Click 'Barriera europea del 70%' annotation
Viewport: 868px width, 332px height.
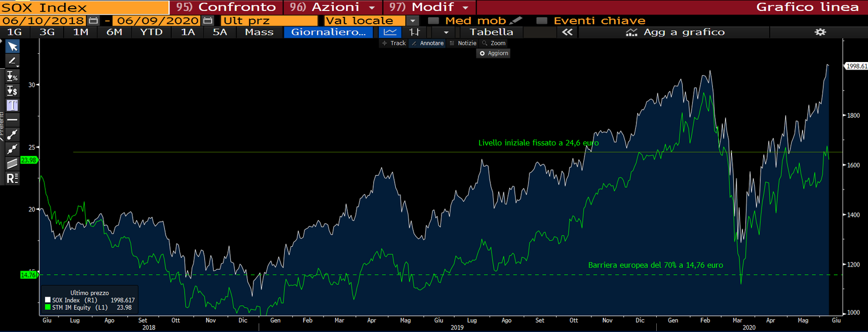point(656,265)
